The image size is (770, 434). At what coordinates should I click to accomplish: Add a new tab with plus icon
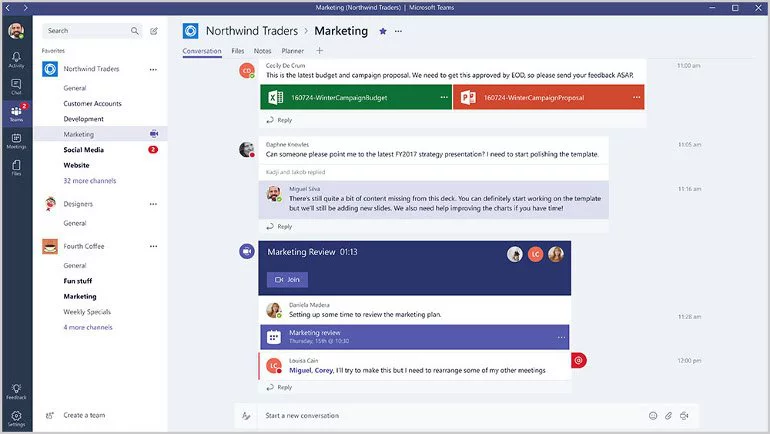(319, 51)
